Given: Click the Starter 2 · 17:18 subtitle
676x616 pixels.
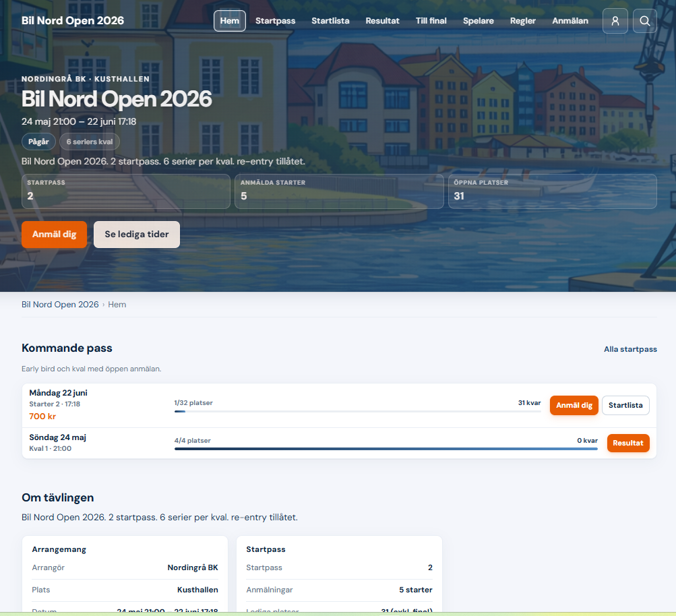Looking at the screenshot, I should (x=55, y=404).
